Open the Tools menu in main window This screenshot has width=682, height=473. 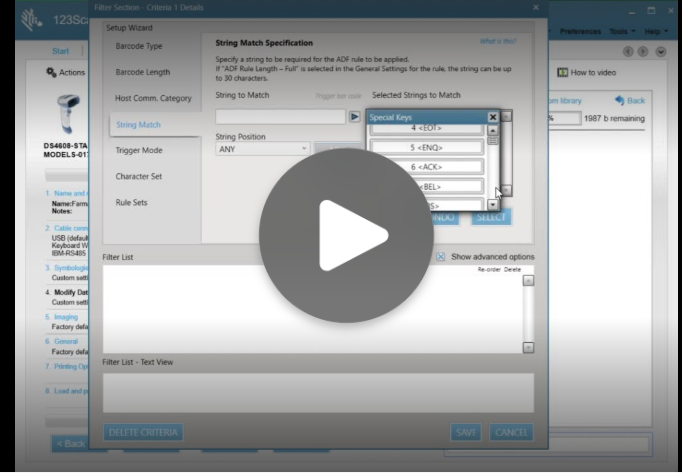pos(622,31)
